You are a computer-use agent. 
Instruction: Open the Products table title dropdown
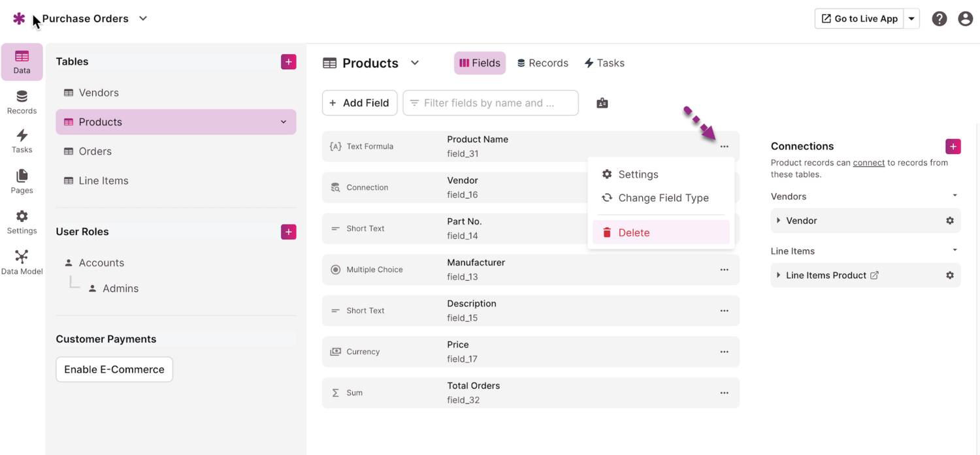click(415, 63)
